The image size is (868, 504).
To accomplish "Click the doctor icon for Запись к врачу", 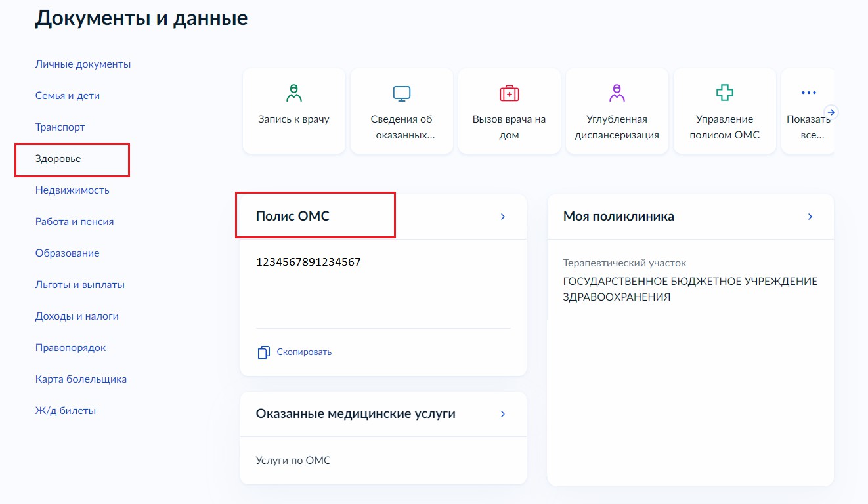I will tap(293, 93).
